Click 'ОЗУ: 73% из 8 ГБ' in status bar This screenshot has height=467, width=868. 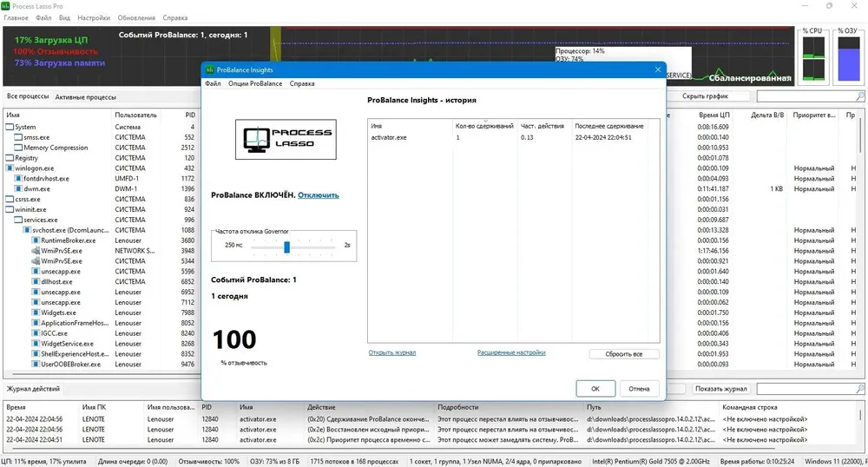tap(274, 461)
